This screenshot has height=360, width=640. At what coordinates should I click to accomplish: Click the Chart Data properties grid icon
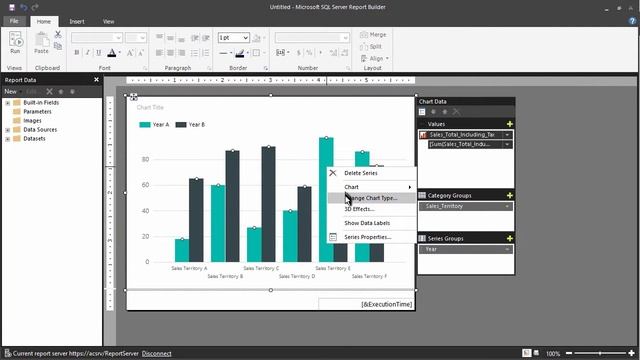click(x=422, y=112)
